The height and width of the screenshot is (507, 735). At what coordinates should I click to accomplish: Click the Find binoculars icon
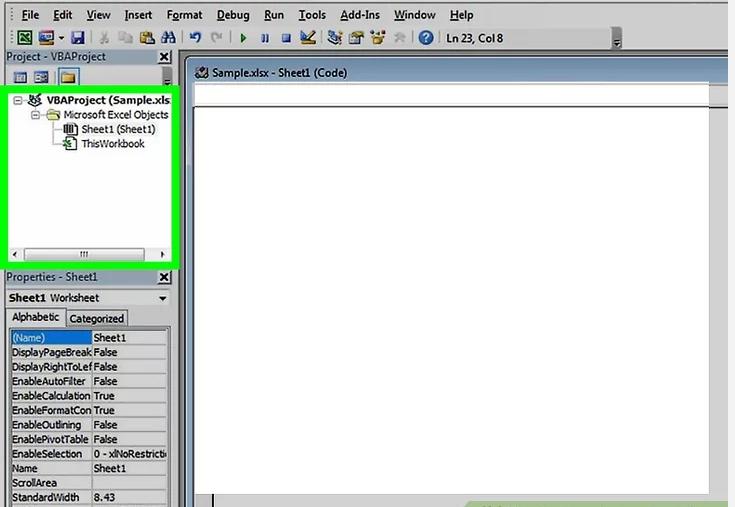coord(169,38)
